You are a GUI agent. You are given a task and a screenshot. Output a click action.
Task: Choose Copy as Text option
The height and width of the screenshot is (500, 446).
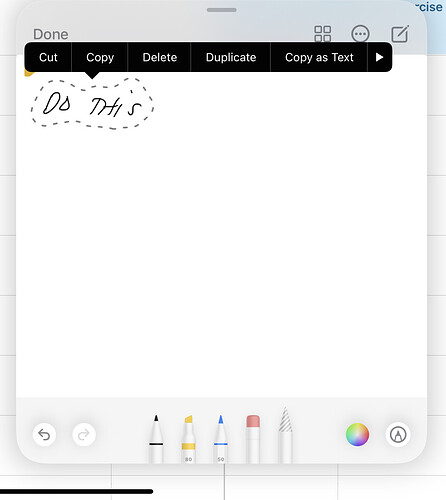tap(319, 57)
